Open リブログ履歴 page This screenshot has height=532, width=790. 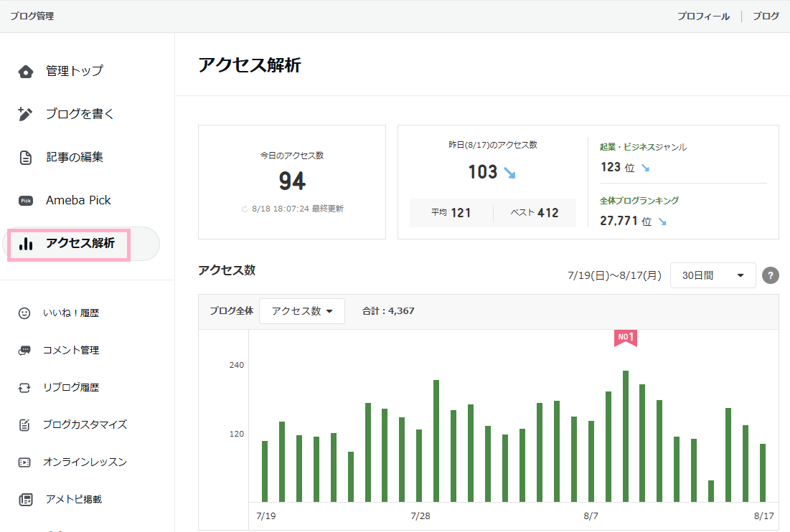click(71, 388)
